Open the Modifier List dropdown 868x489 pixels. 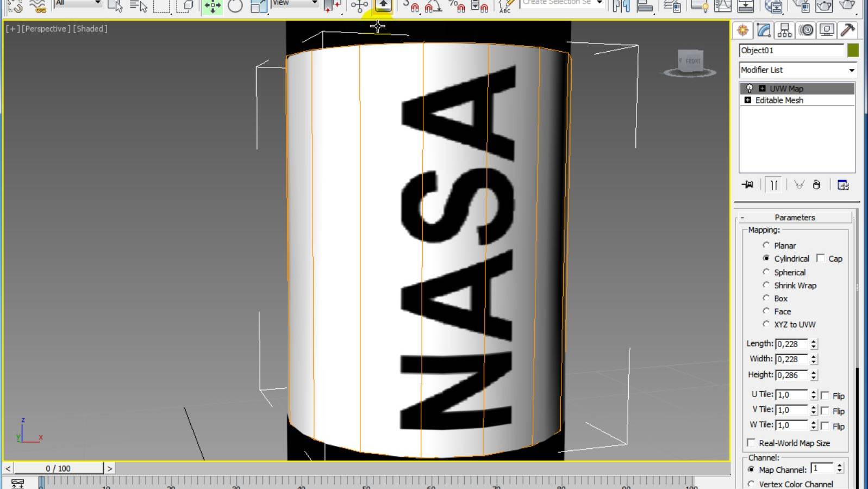click(x=797, y=70)
